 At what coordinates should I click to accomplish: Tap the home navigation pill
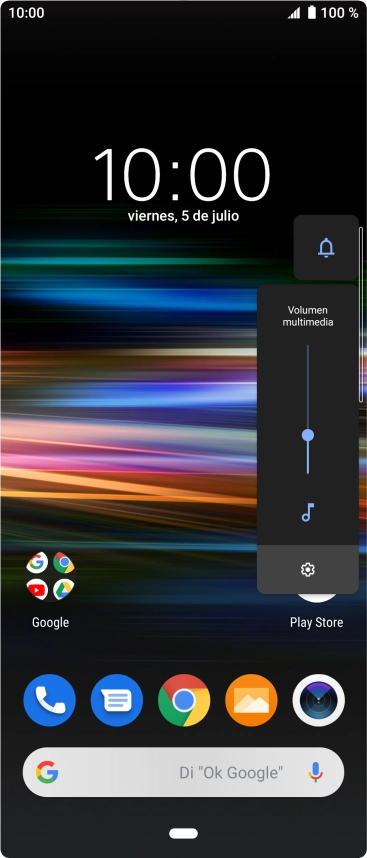pyautogui.click(x=183, y=833)
